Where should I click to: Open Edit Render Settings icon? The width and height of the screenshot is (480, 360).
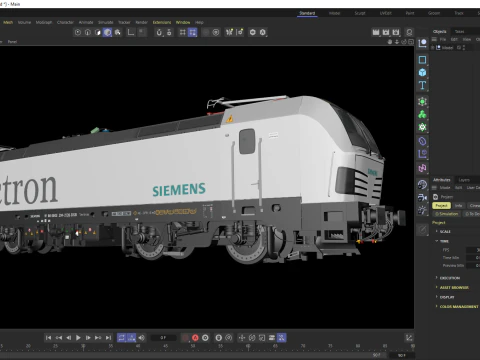pyautogui.click(x=396, y=32)
